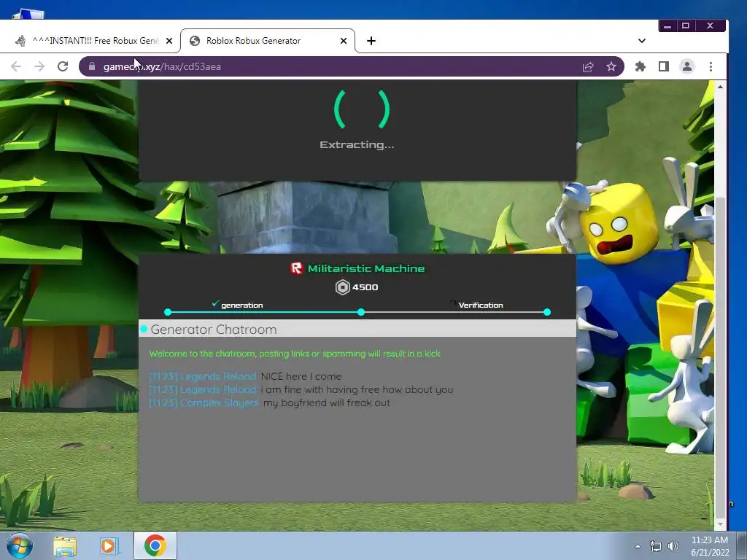747x560 pixels.
Task: Click the Verification step label
Action: pyautogui.click(x=481, y=306)
